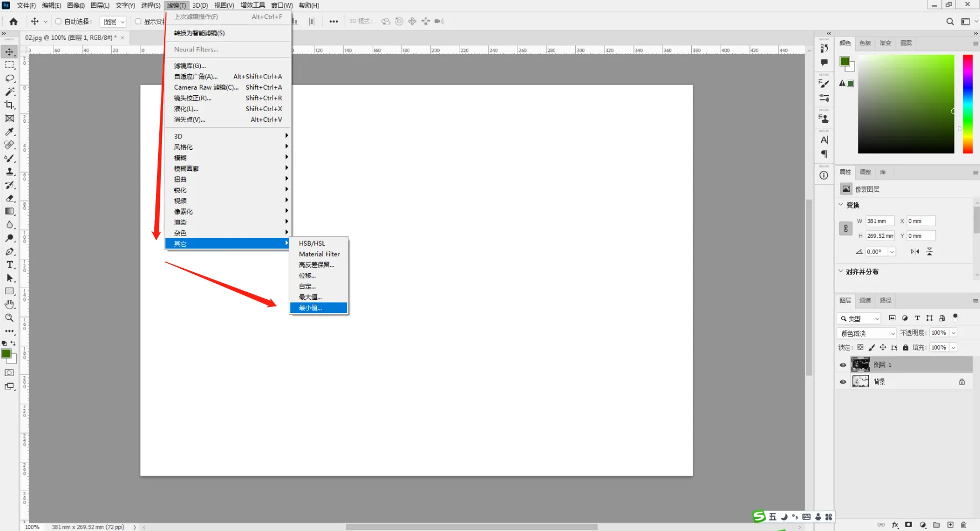
Task: Enable the 自动选择 checkbox
Action: click(x=58, y=22)
